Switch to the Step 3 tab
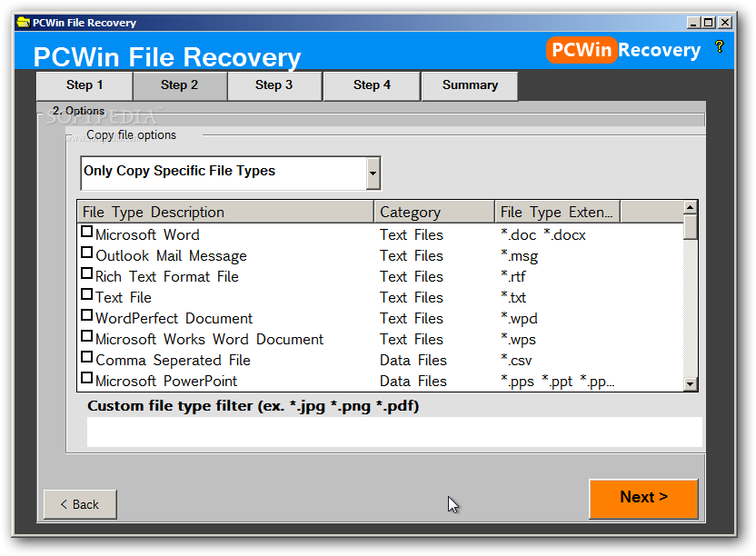Screen dimensions: 756x556 coord(274,85)
